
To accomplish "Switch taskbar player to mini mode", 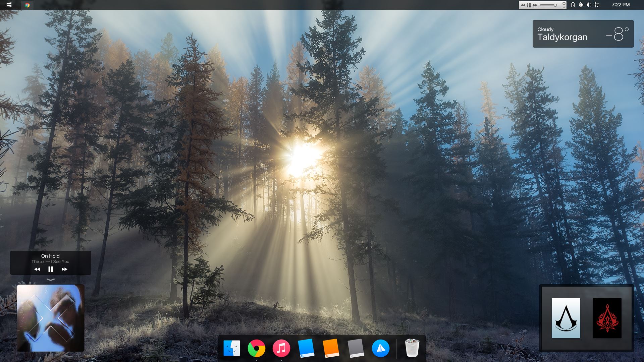I will click(564, 3).
